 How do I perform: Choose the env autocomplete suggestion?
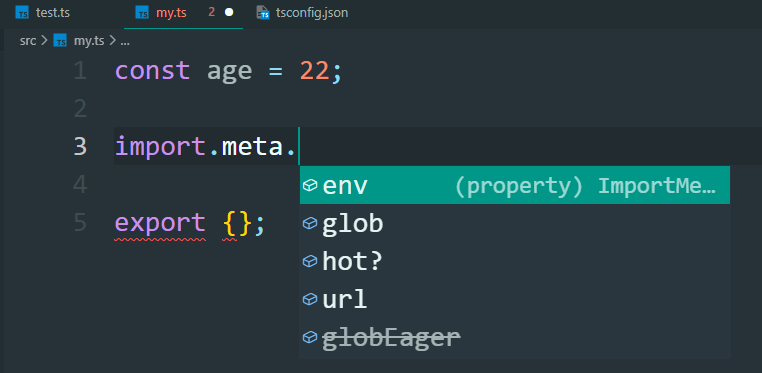[515, 185]
